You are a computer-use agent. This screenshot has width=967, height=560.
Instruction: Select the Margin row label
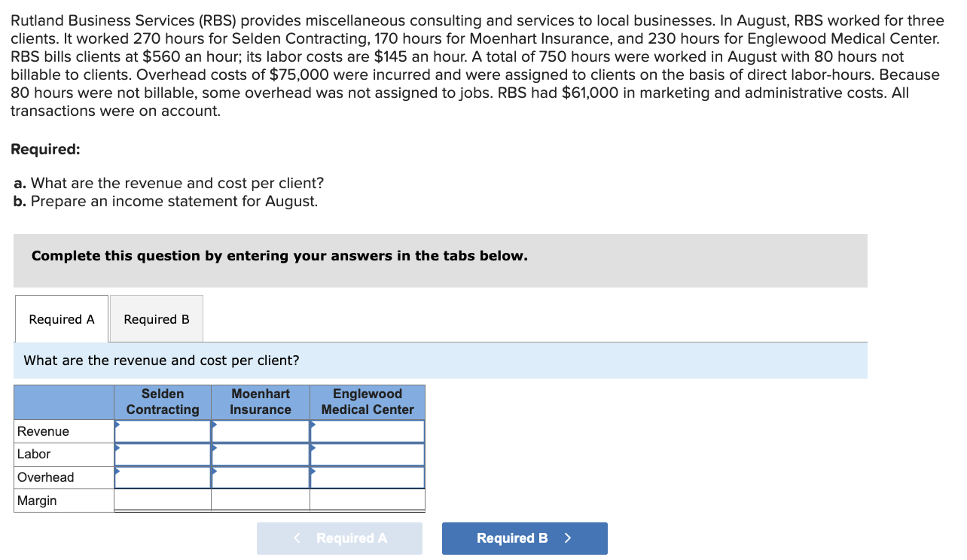[36, 500]
